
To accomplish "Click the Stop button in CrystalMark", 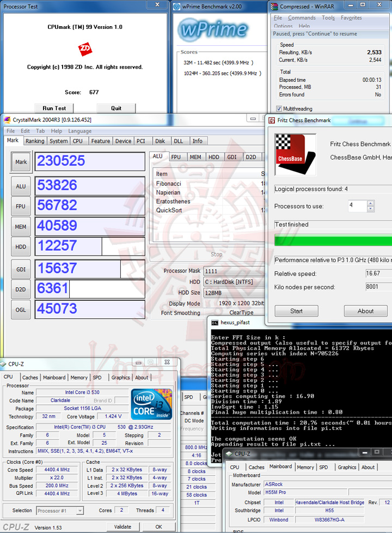I will 217,255.
